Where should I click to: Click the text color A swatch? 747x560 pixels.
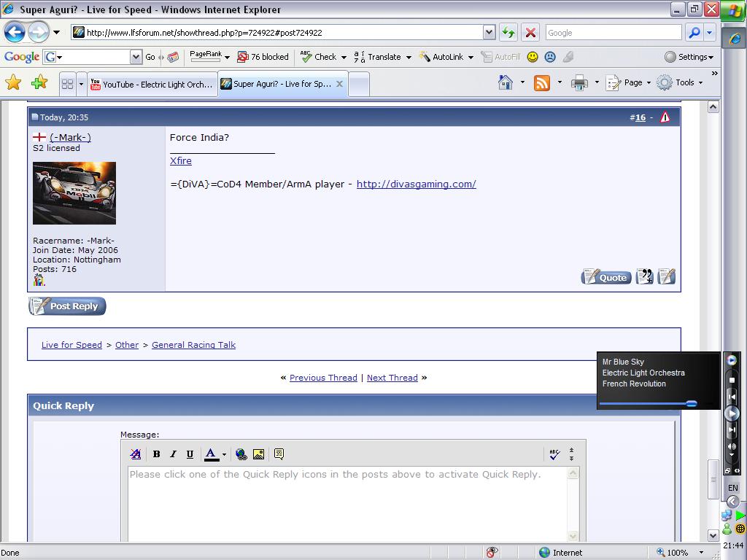pyautogui.click(x=212, y=454)
